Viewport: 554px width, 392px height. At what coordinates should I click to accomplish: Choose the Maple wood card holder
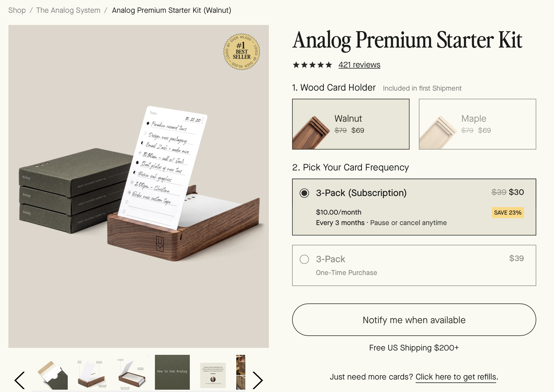[x=477, y=124]
